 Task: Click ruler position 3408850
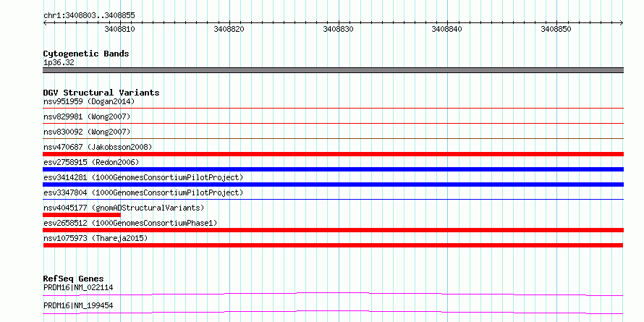pos(556,29)
